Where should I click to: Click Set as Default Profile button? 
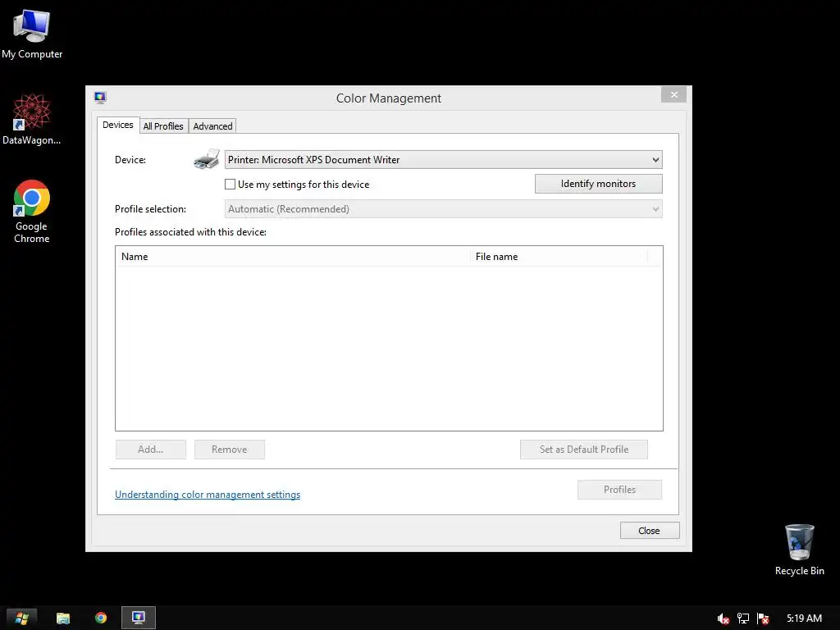pyautogui.click(x=584, y=450)
